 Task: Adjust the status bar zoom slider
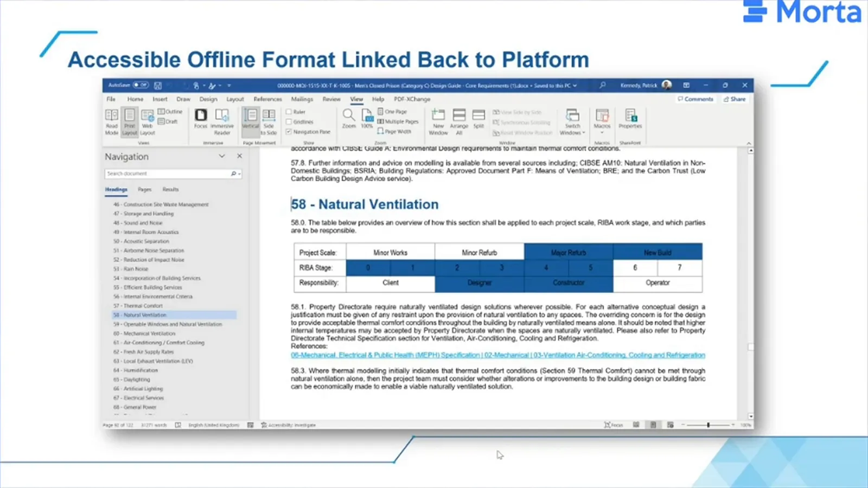(x=708, y=425)
